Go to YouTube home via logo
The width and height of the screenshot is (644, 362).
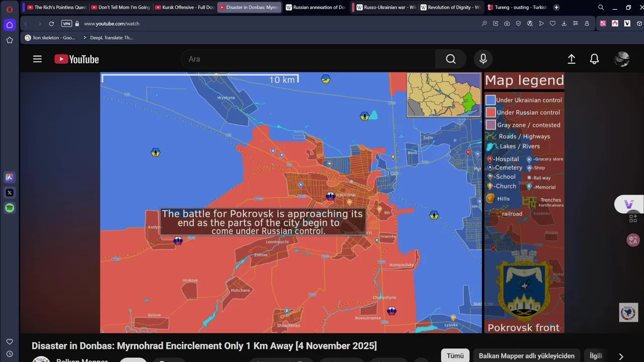76,59
